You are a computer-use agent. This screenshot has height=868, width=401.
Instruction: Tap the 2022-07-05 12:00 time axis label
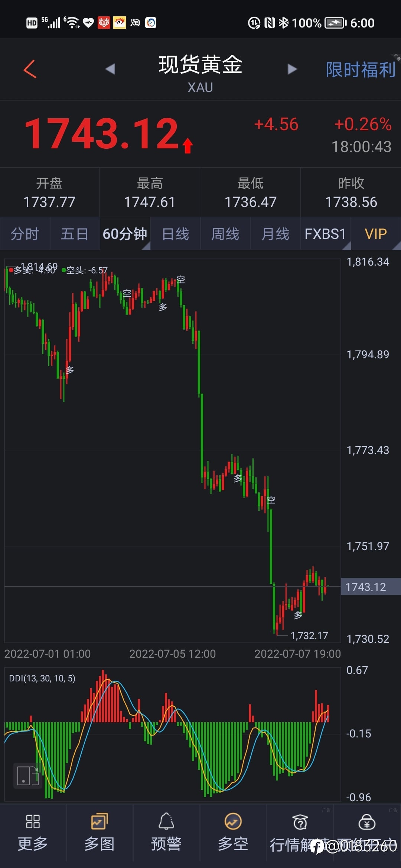click(x=172, y=654)
